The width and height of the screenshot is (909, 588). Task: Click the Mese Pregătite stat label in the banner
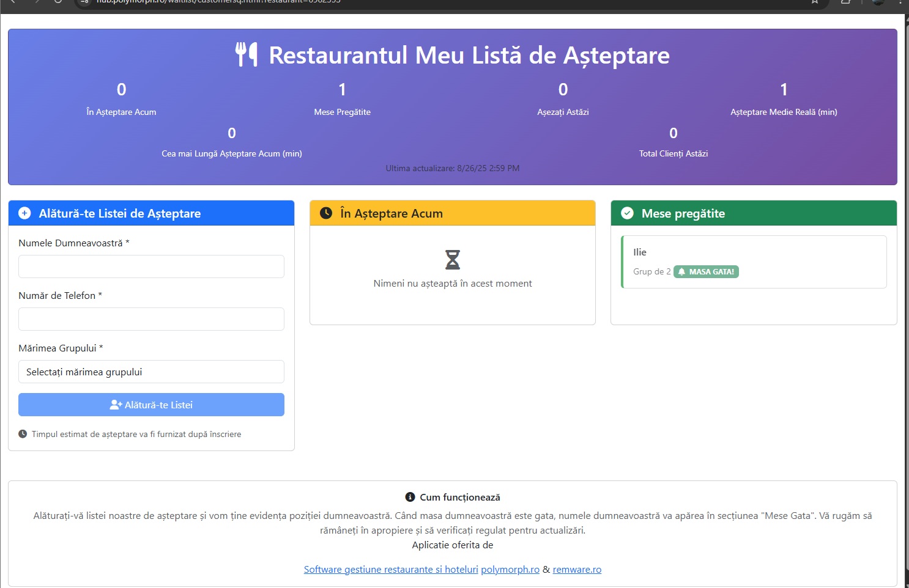[343, 112]
